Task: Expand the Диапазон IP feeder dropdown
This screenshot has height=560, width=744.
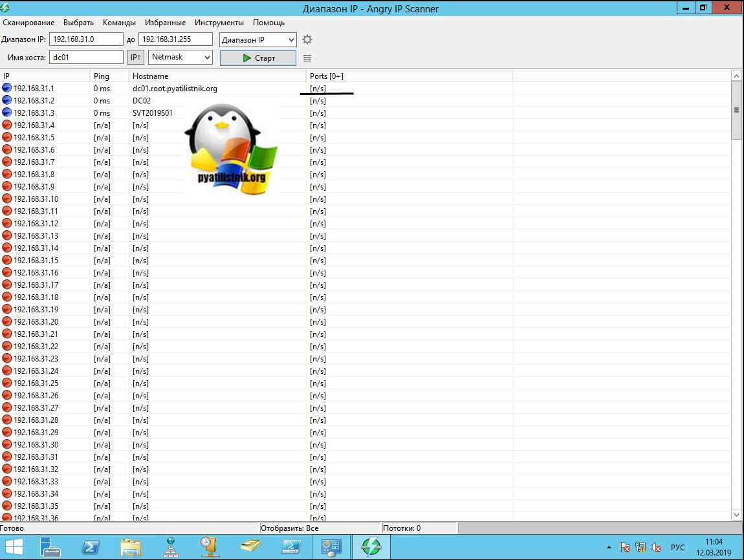Action: coord(258,40)
